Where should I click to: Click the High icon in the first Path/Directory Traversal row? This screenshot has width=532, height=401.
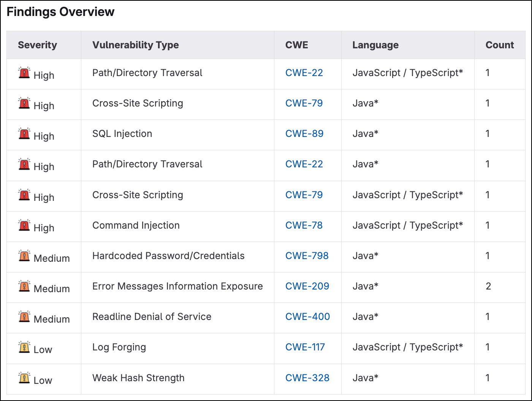(x=24, y=73)
